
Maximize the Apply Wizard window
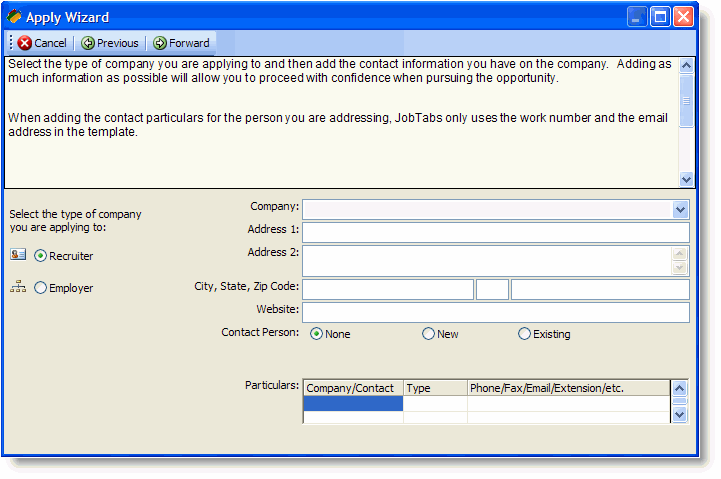click(660, 17)
